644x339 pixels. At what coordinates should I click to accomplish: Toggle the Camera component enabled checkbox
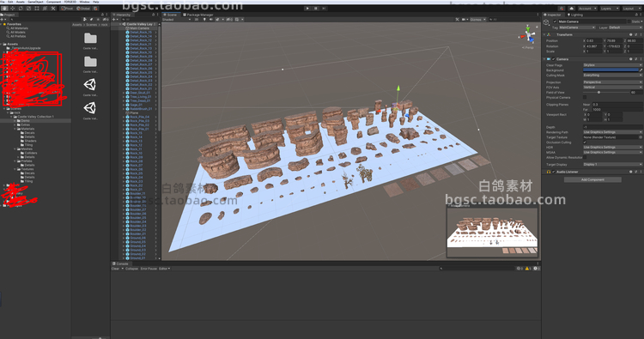pyautogui.click(x=553, y=59)
